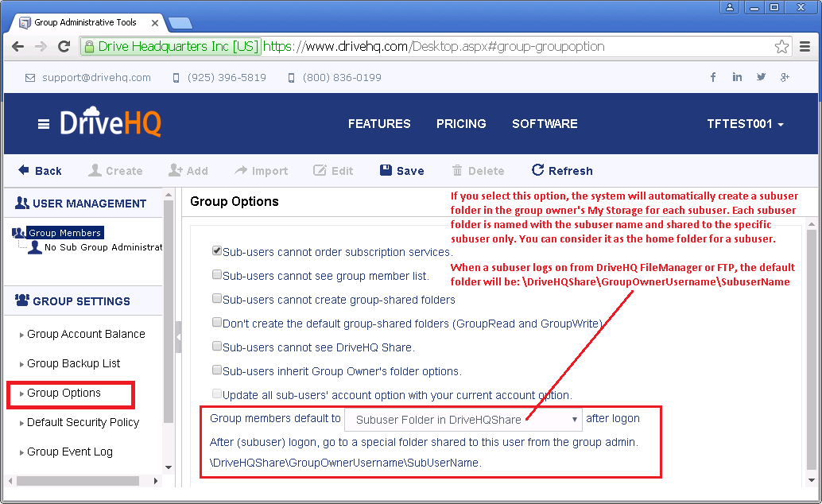
Task: Click the LinkedIn icon in top bar
Action: click(737, 77)
